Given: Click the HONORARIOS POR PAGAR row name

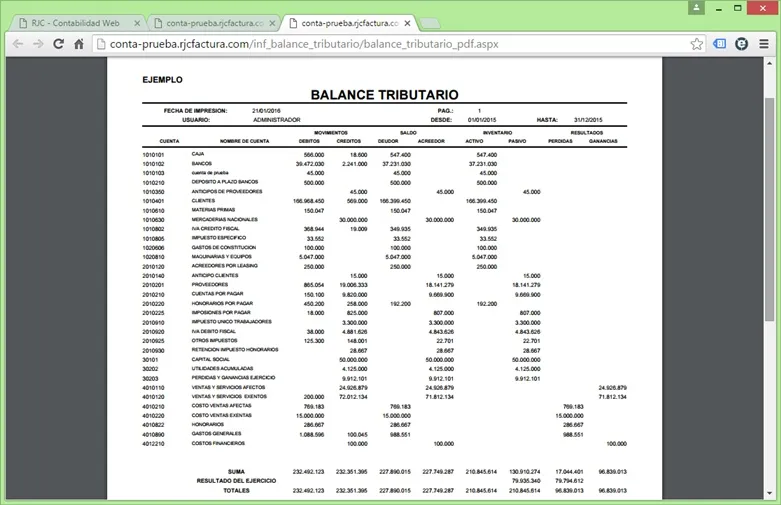Looking at the screenshot, I should click(x=222, y=303).
